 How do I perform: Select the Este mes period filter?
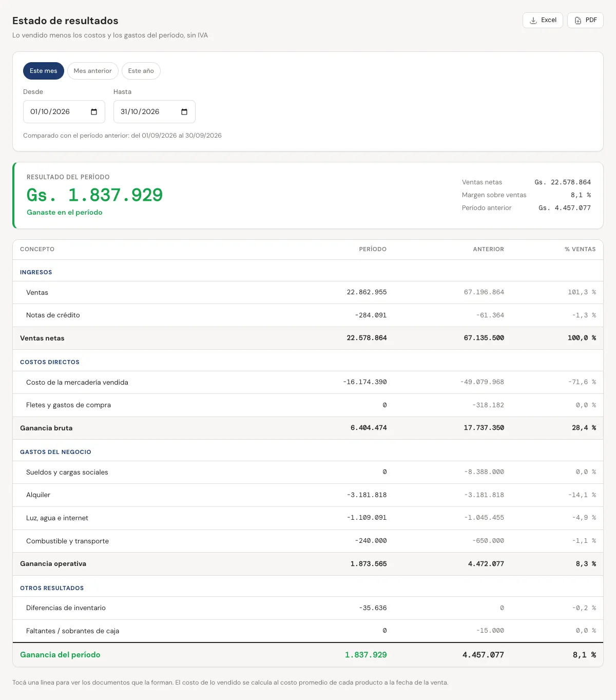pos(44,71)
